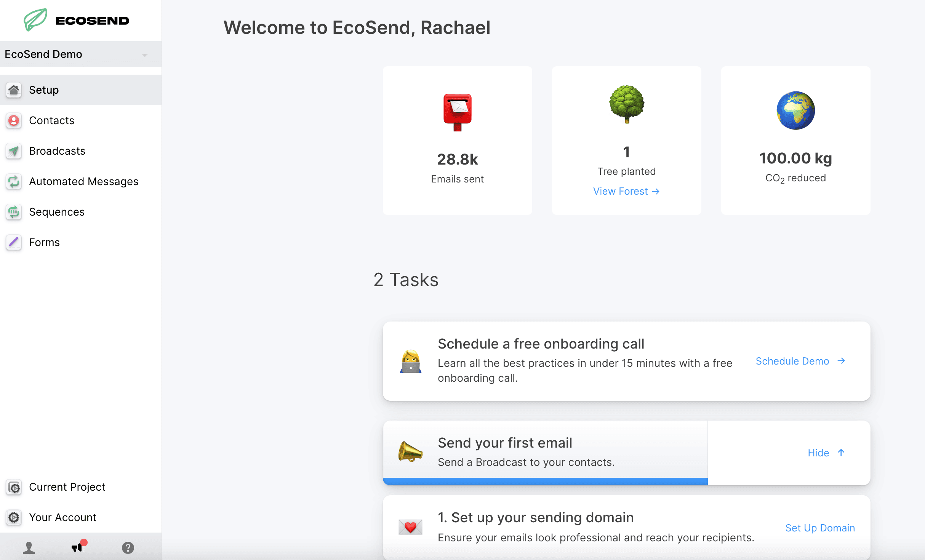
Task: Click the Automated Messages cycle icon
Action: point(14,182)
